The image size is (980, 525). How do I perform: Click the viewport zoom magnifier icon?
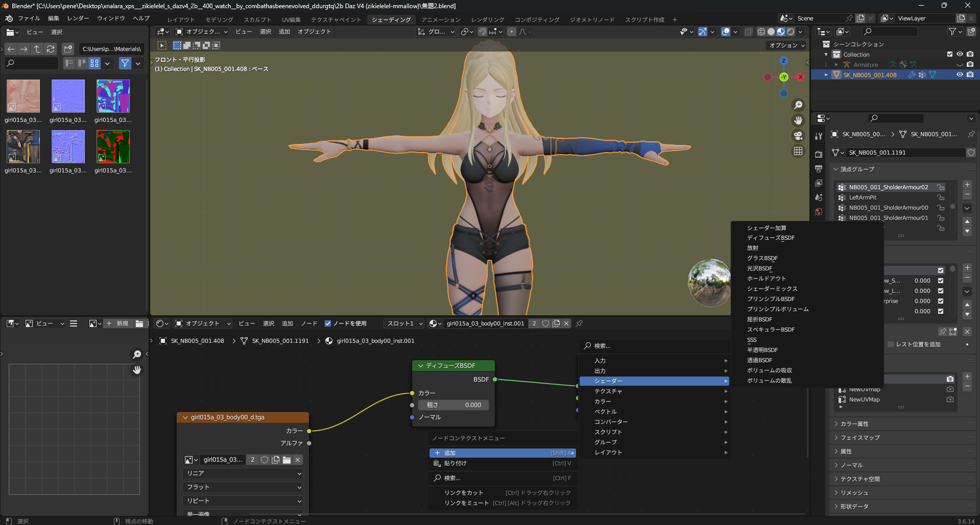(798, 105)
